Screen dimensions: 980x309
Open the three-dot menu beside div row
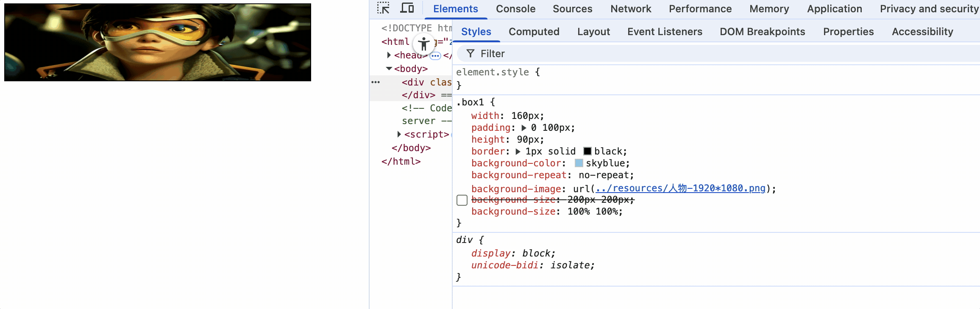(376, 82)
